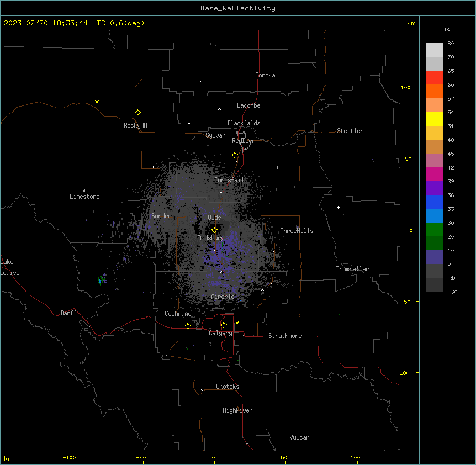Click the Didsbury town label
Viewport: 476px width, 465px height.
(x=211, y=238)
